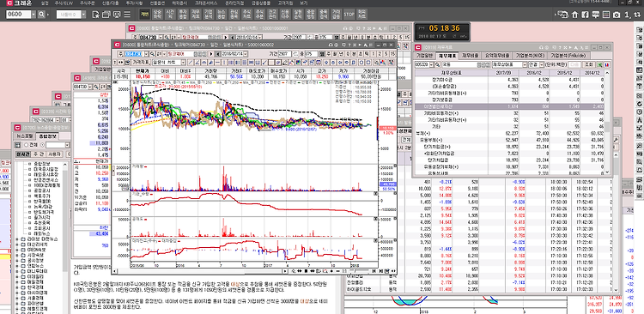This screenshot has height=314, width=644.
Task: Switch to the 재무비율 tab
Action: 470,55
